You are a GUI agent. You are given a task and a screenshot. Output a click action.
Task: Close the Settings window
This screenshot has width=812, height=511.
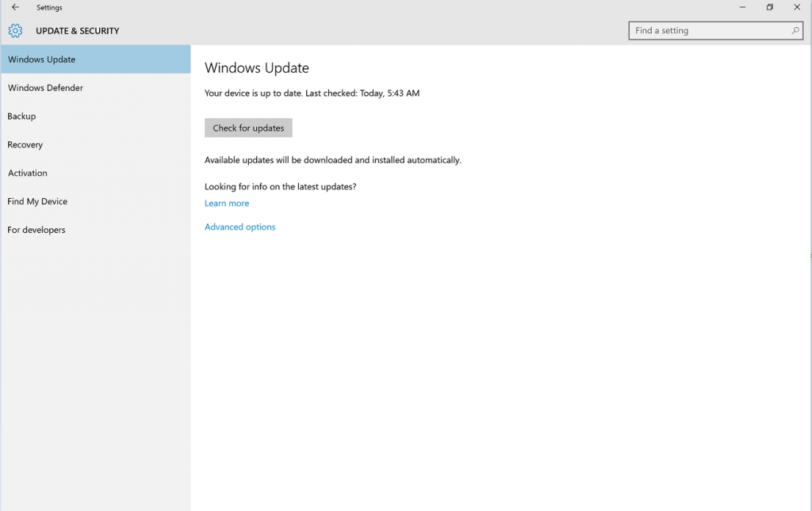[797, 7]
